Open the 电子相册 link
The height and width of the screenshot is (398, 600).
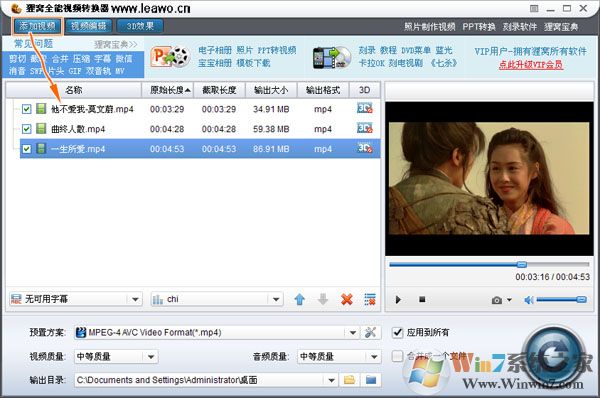pos(215,50)
